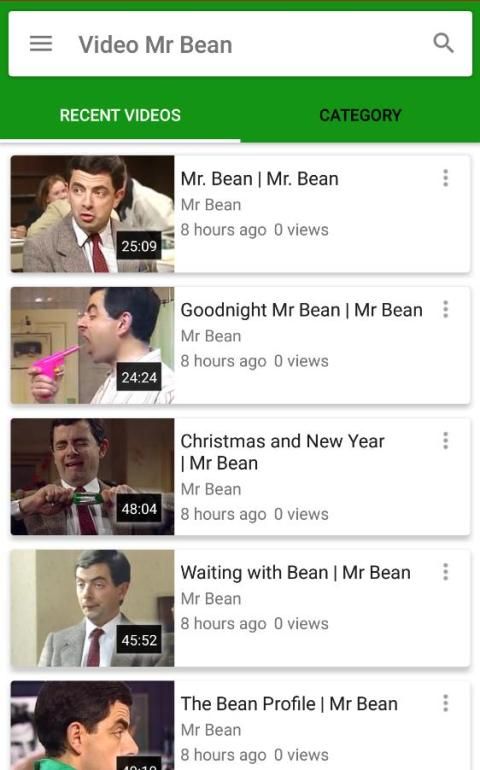The height and width of the screenshot is (770, 480).
Task: Open Christmas and New Year title link
Action: click(x=282, y=452)
